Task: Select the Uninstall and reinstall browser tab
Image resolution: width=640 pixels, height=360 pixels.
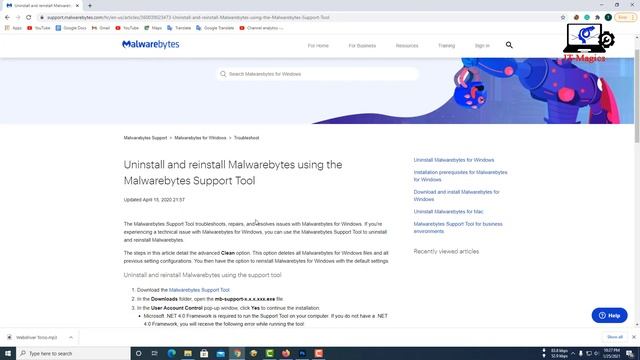Action: pos(42,6)
